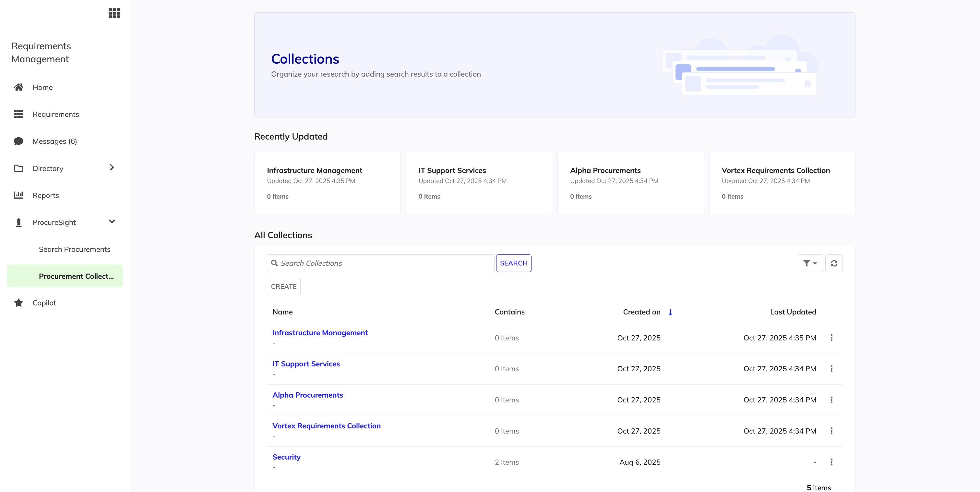Open actions menu for Security row
Viewport: 980px width, 492px height.
[x=831, y=462]
